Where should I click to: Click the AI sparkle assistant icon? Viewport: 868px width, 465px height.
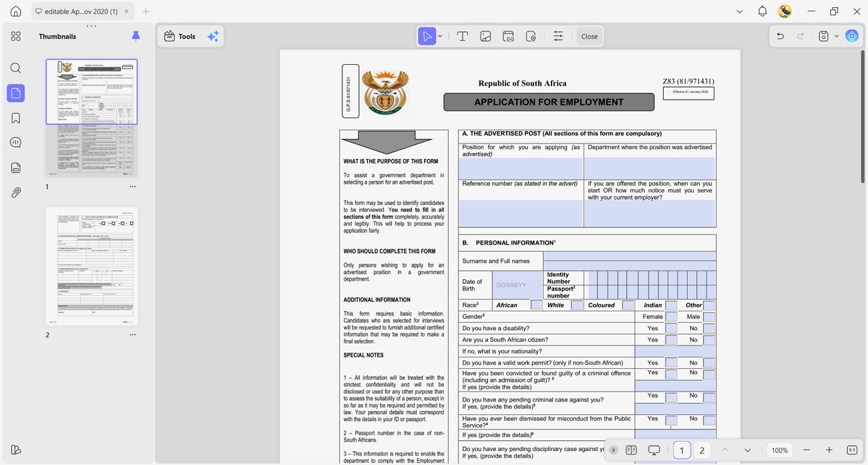click(x=213, y=37)
